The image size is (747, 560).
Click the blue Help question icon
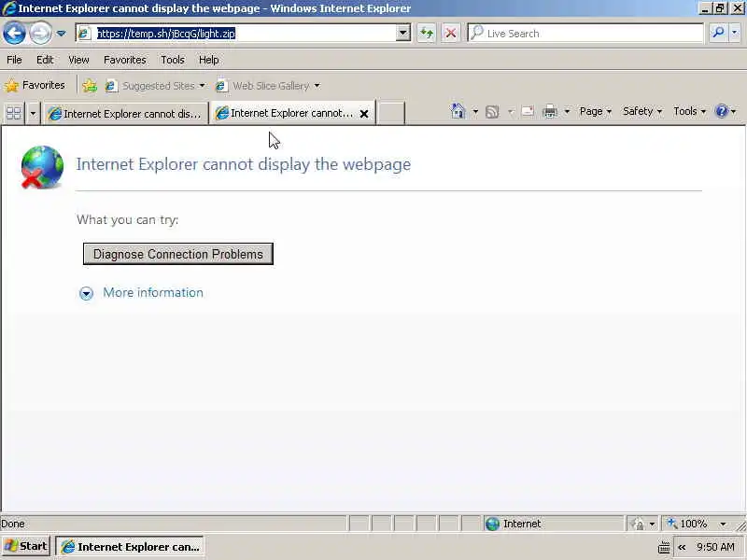[722, 111]
